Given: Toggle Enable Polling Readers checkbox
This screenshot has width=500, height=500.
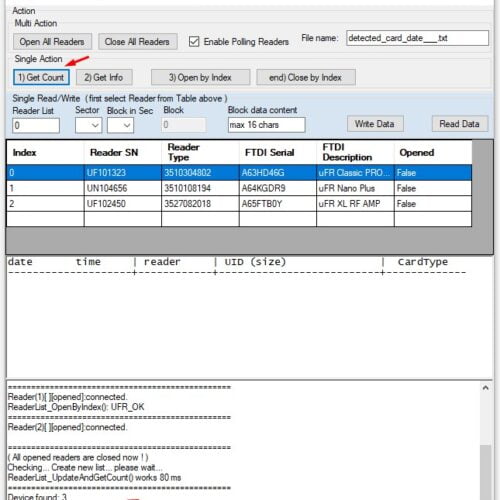Looking at the screenshot, I should point(194,42).
